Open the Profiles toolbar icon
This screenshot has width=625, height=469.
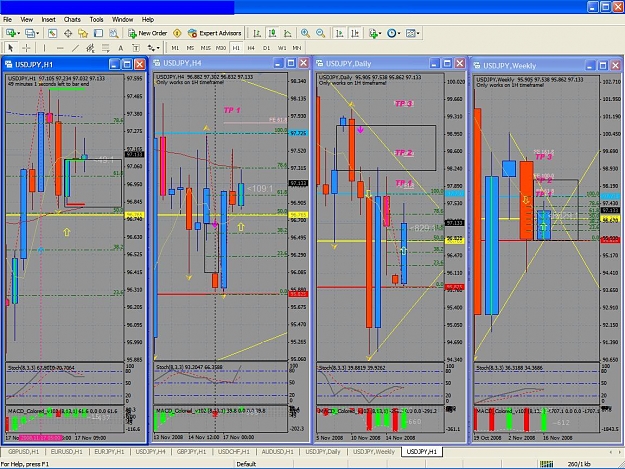pyautogui.click(x=29, y=33)
